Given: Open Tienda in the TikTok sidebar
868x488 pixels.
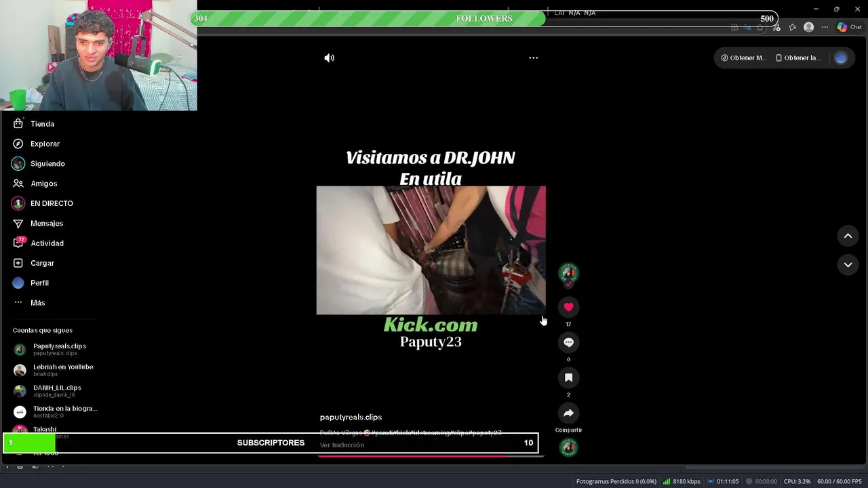Looking at the screenshot, I should [x=34, y=124].
